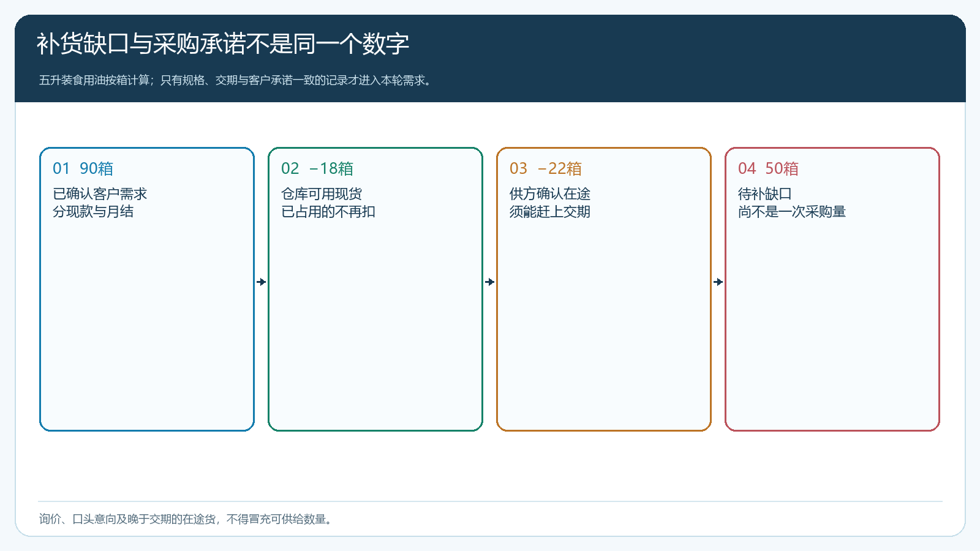Select the heading 03 −22箱
This screenshot has height=551, width=980.
point(546,168)
